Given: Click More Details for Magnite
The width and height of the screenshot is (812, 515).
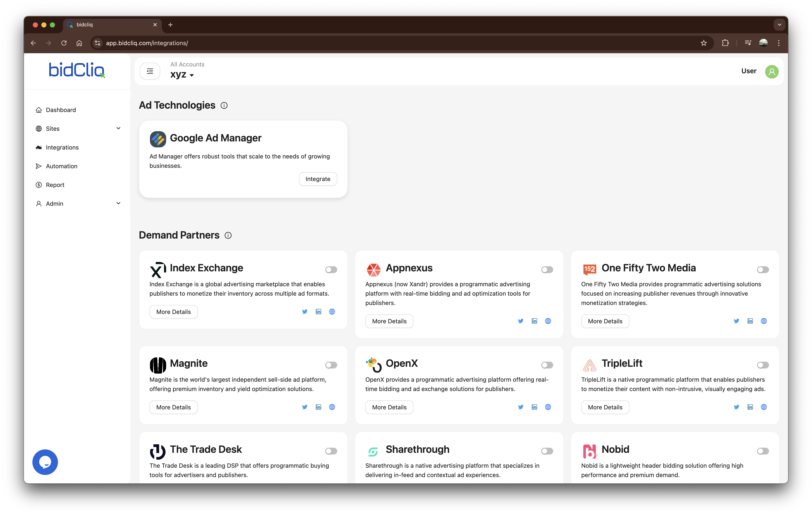Looking at the screenshot, I should tap(173, 407).
